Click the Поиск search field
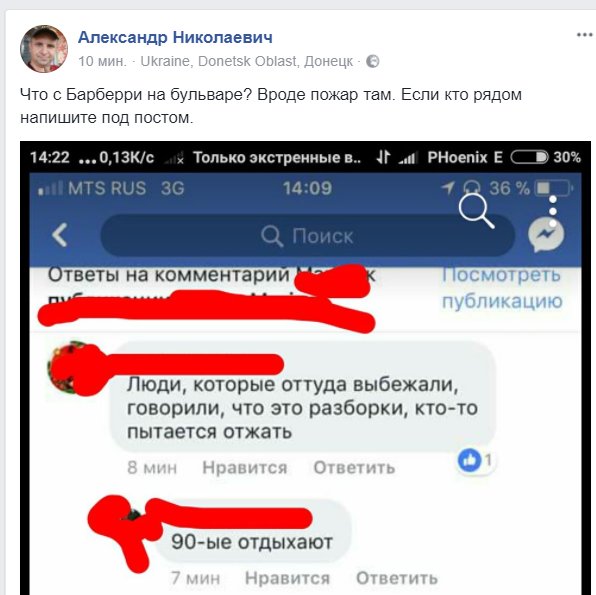 307,235
